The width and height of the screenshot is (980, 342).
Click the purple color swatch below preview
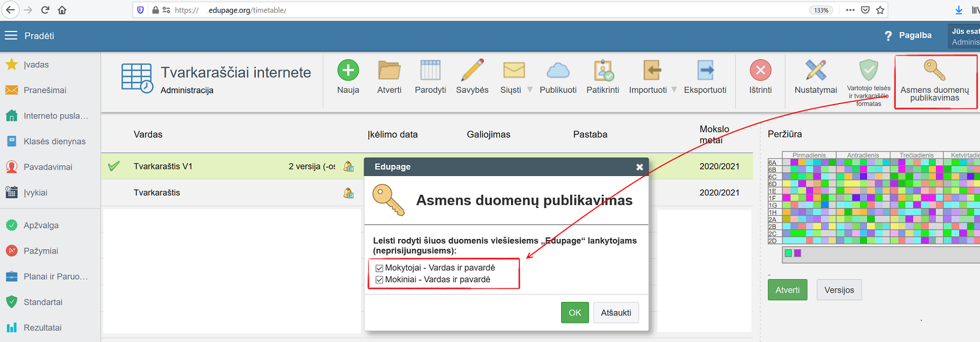point(798,253)
